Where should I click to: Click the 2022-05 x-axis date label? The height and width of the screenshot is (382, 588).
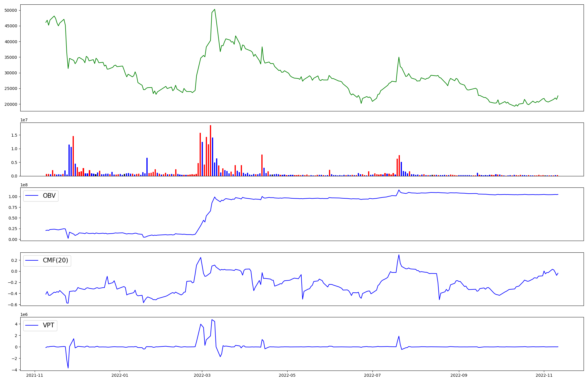click(x=287, y=375)
